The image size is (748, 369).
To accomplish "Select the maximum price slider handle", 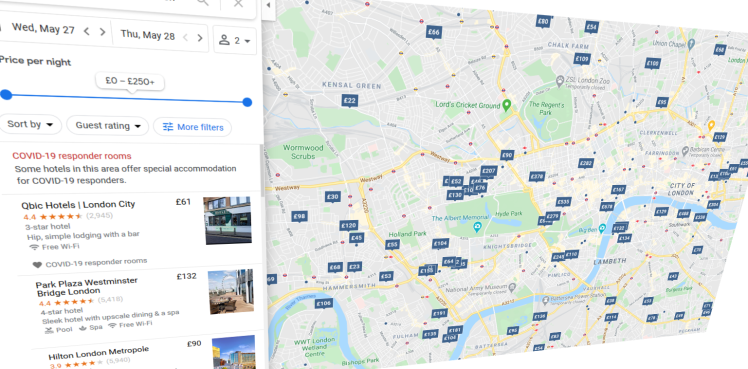I will coord(247,102).
